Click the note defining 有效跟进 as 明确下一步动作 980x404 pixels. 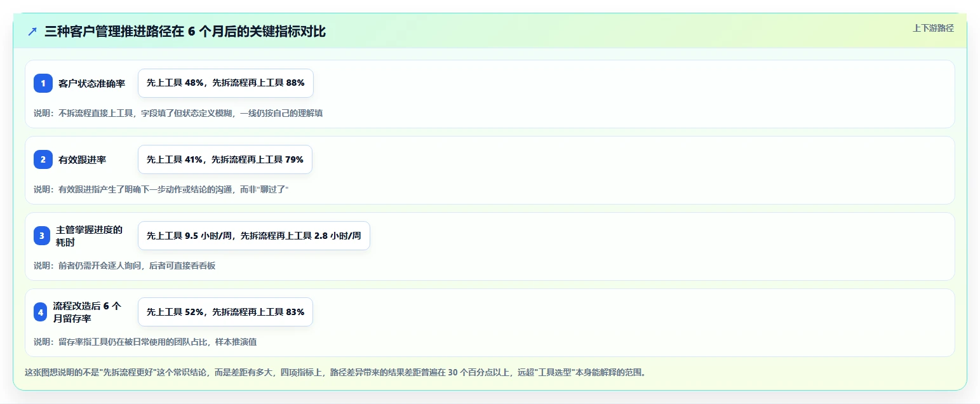161,189
